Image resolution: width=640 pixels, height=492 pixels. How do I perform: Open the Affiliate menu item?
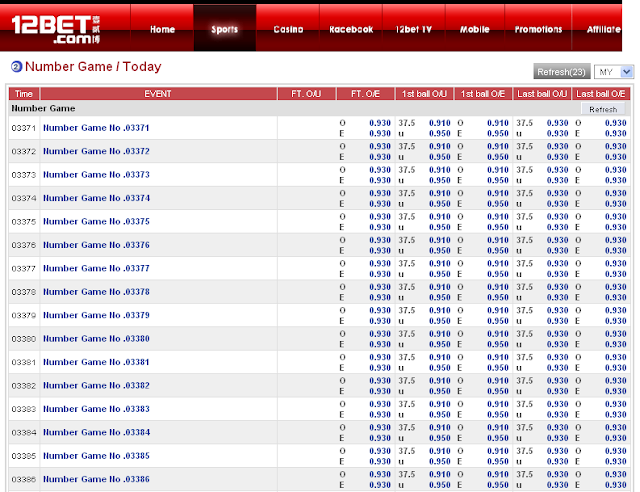(x=603, y=29)
